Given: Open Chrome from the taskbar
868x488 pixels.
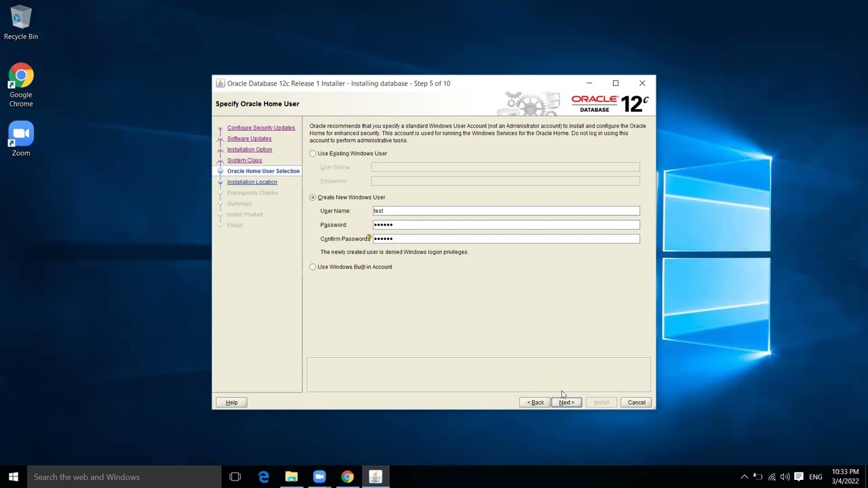Looking at the screenshot, I should (x=347, y=477).
